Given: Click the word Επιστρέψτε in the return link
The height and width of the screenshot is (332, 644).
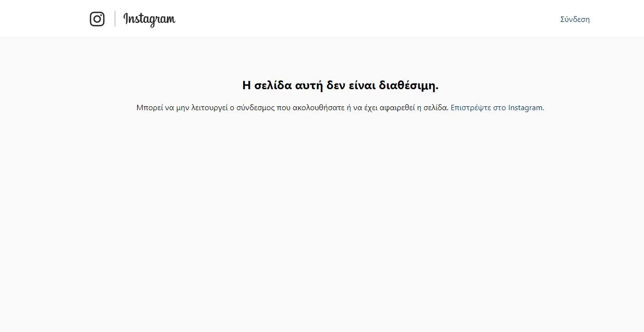Looking at the screenshot, I should [471, 108].
